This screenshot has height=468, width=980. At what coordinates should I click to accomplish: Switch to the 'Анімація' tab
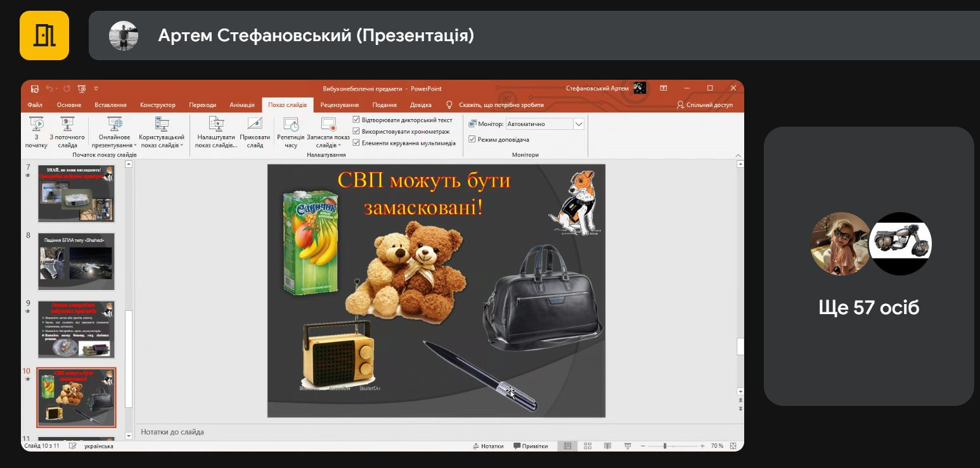click(x=242, y=105)
